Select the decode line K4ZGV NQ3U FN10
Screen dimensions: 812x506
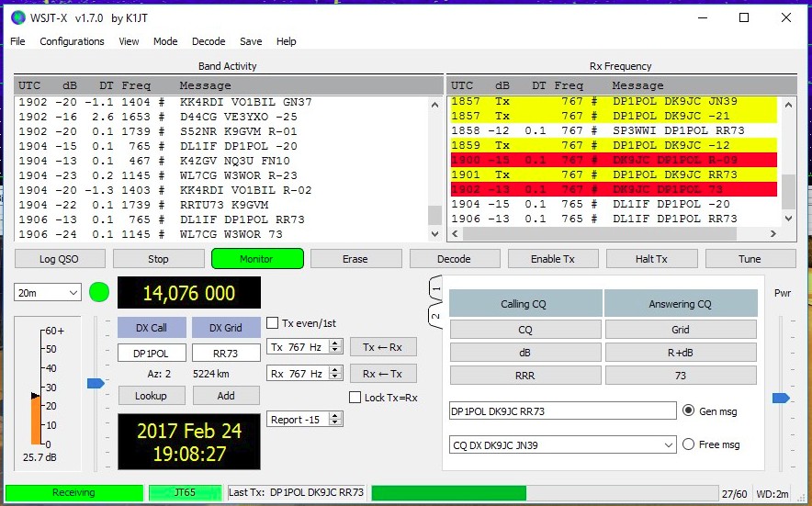pos(223,161)
